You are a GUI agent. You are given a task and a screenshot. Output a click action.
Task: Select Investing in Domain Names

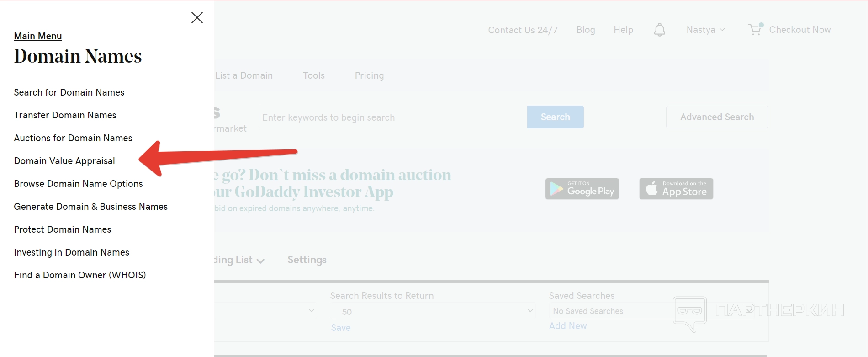click(71, 252)
